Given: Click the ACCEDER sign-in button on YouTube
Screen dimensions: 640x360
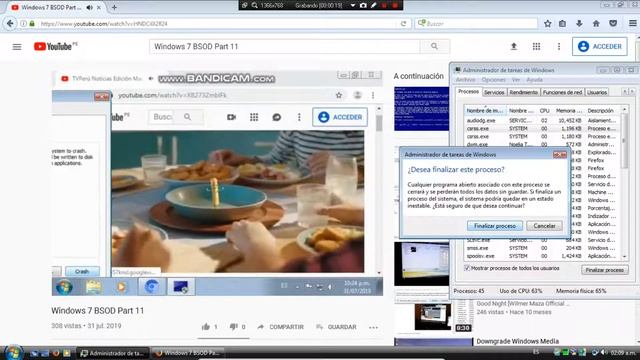Looking at the screenshot, I should pos(600,47).
